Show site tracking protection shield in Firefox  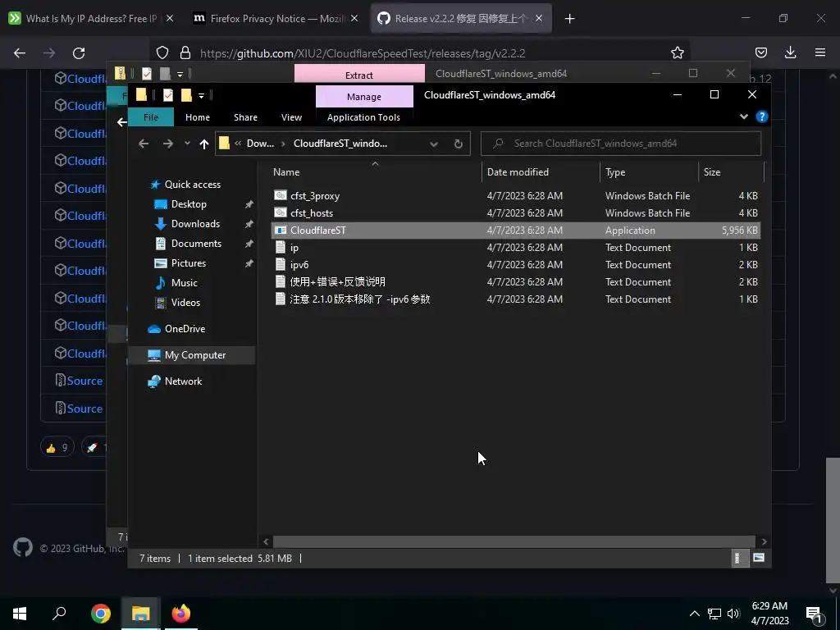162,52
